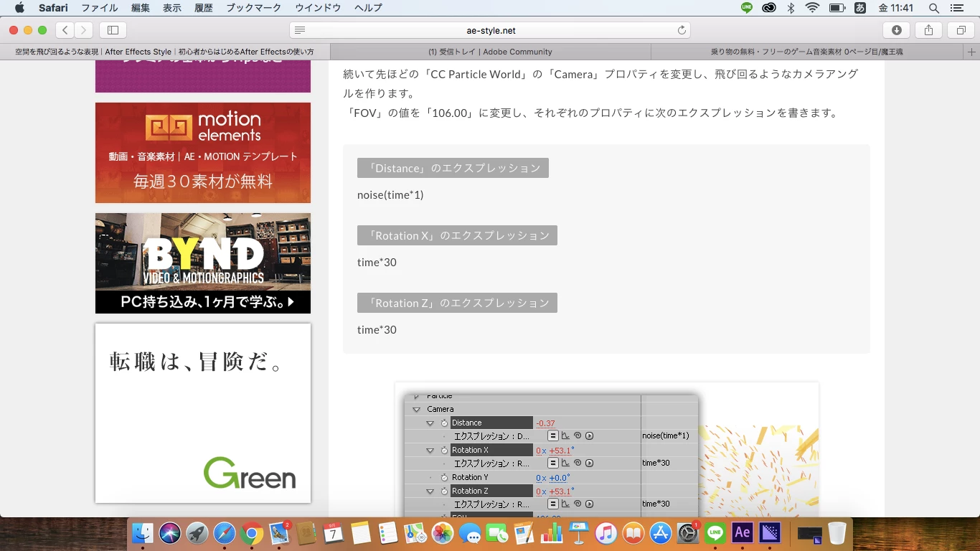This screenshot has height=551, width=980.
Task: Click the Safari compass Dock icon
Action: pyautogui.click(x=225, y=533)
